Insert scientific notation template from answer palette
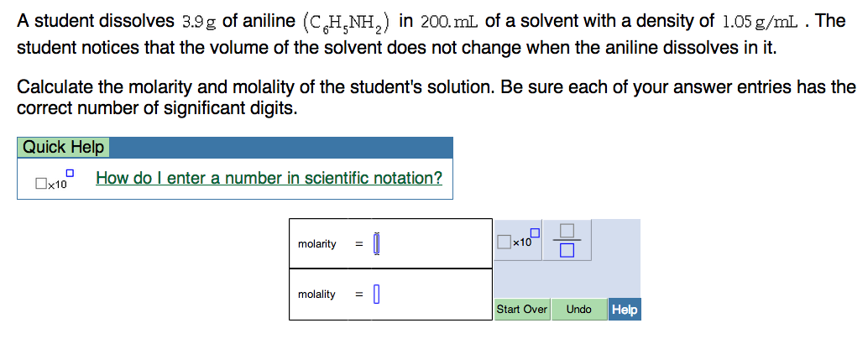The height and width of the screenshot is (339, 868). (518, 239)
